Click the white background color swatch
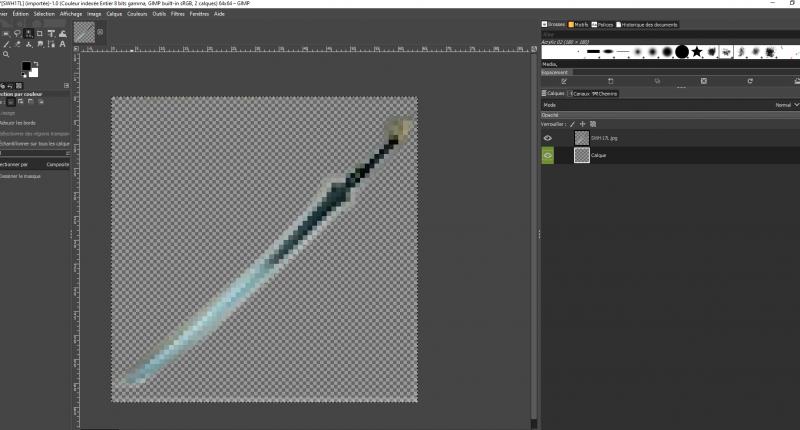Image resolution: width=800 pixels, height=430 pixels. pyautogui.click(x=34, y=73)
